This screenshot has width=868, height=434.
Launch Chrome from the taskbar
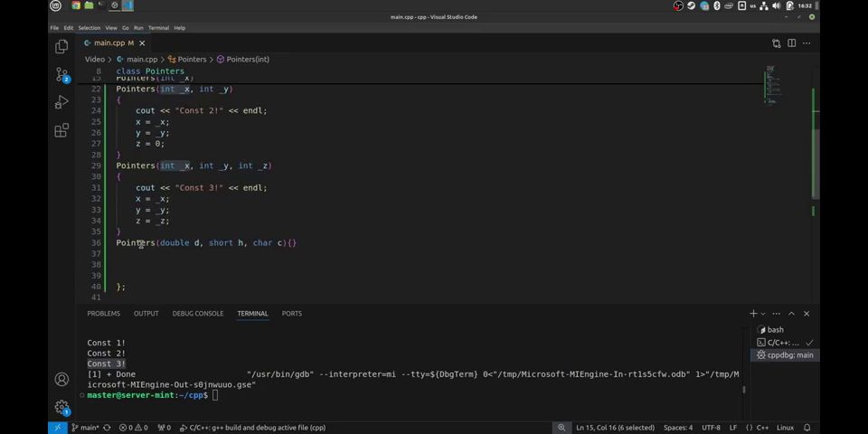point(76,5)
